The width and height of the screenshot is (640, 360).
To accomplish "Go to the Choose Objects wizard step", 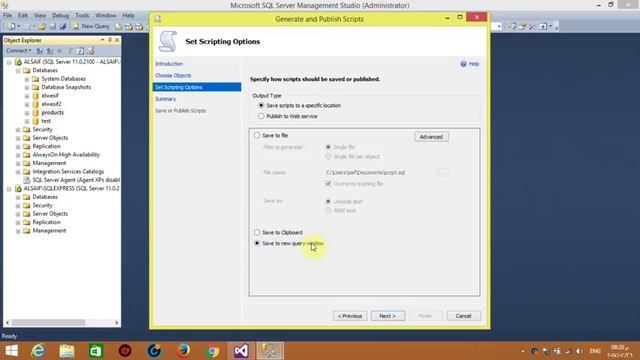I will 173,76.
